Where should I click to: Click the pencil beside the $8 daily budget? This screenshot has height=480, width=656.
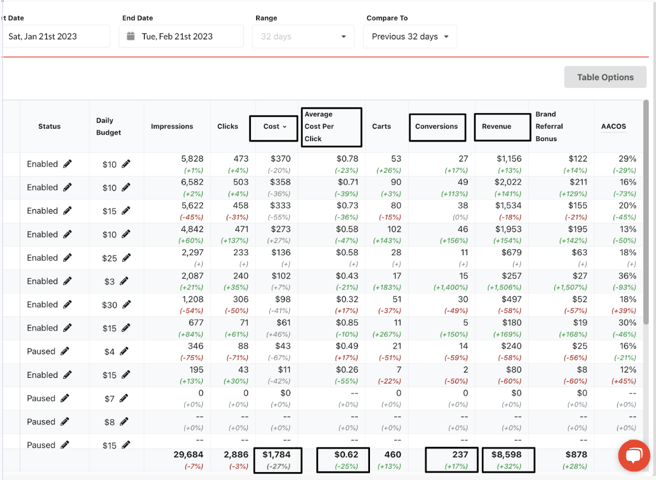(x=124, y=422)
